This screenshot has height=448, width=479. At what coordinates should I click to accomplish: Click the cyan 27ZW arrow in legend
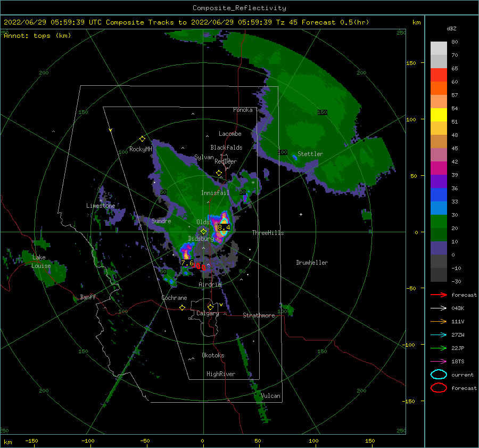(439, 335)
